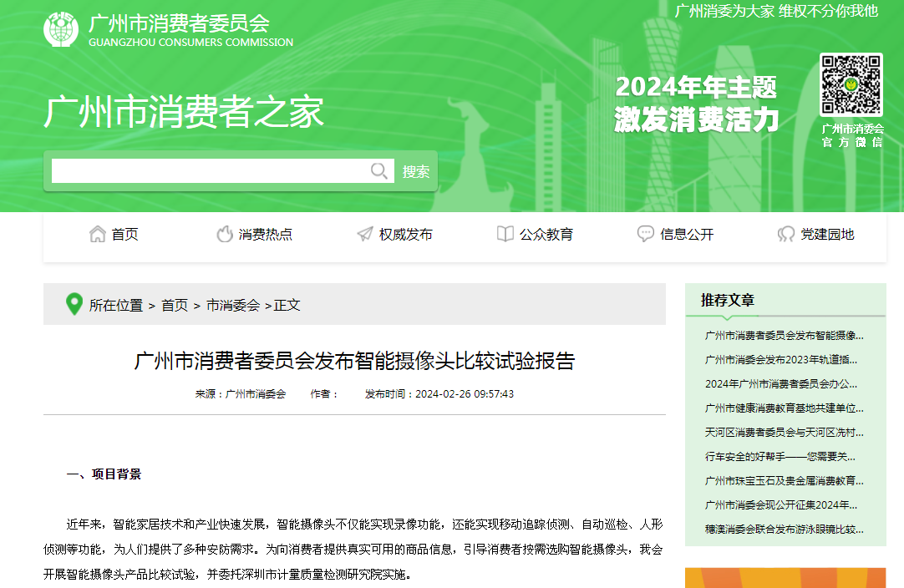Open article on 游泳眼镜比较 by 穗澳消委会
This screenshot has width=904, height=588.
pos(784,530)
